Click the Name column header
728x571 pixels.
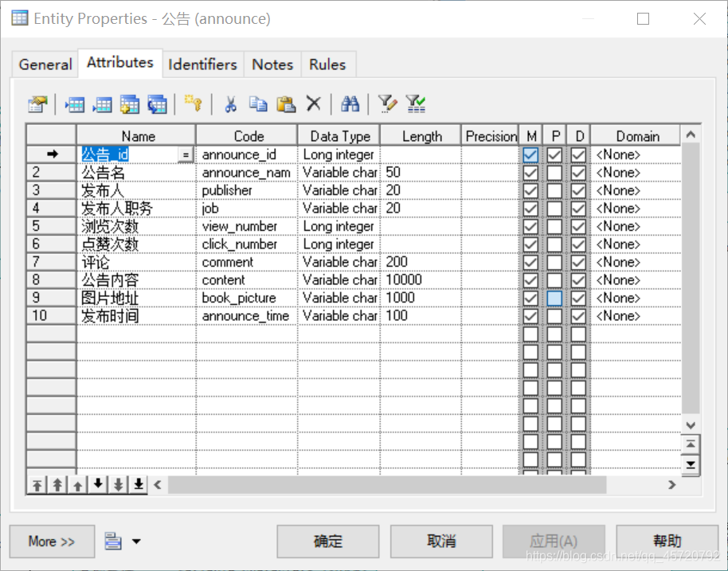[x=136, y=136]
